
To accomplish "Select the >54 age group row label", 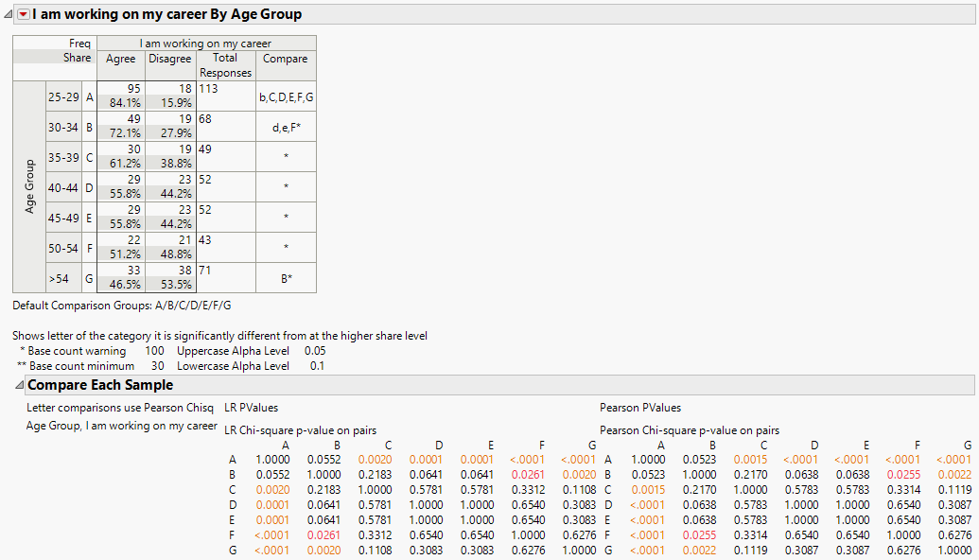I will tap(61, 277).
